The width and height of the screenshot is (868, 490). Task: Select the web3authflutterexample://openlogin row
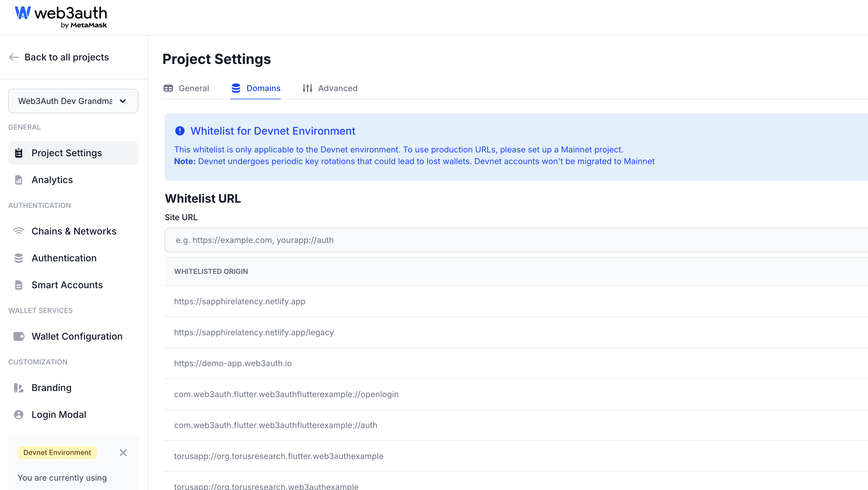pyautogui.click(x=516, y=394)
